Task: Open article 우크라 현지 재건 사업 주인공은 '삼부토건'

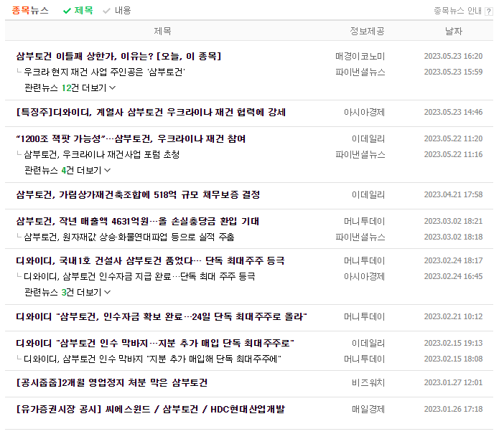Action: pyautogui.click(x=105, y=72)
